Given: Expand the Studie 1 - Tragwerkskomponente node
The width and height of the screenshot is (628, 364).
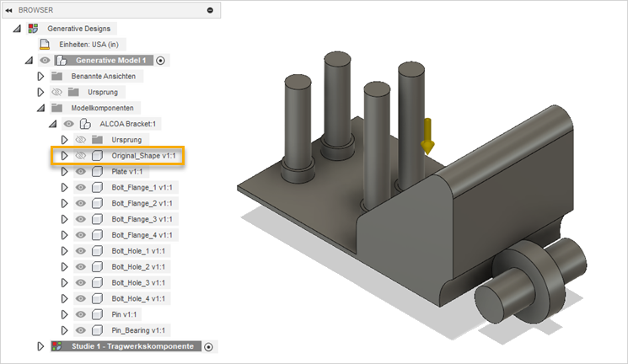Looking at the screenshot, I should pyautogui.click(x=40, y=346).
